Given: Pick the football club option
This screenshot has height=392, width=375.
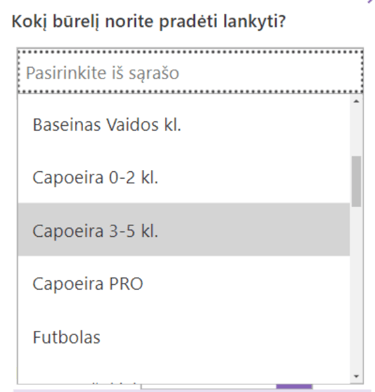Looking at the screenshot, I should pyautogui.click(x=184, y=337).
